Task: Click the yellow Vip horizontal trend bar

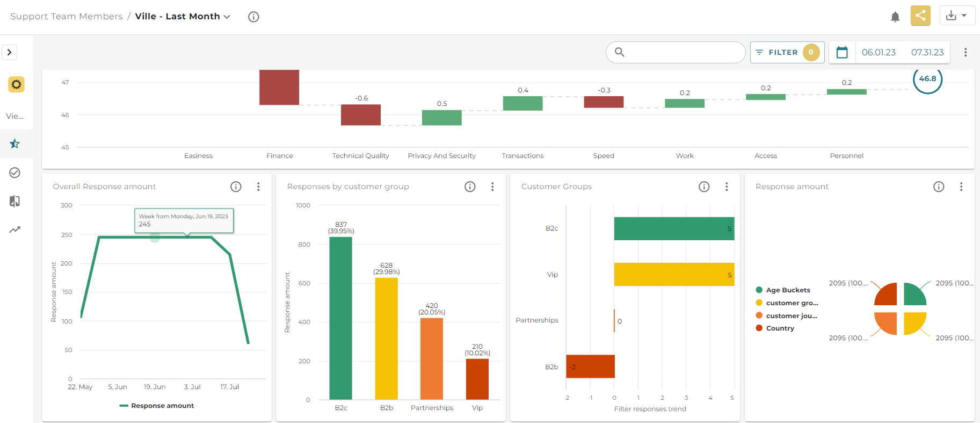Action: [674, 274]
